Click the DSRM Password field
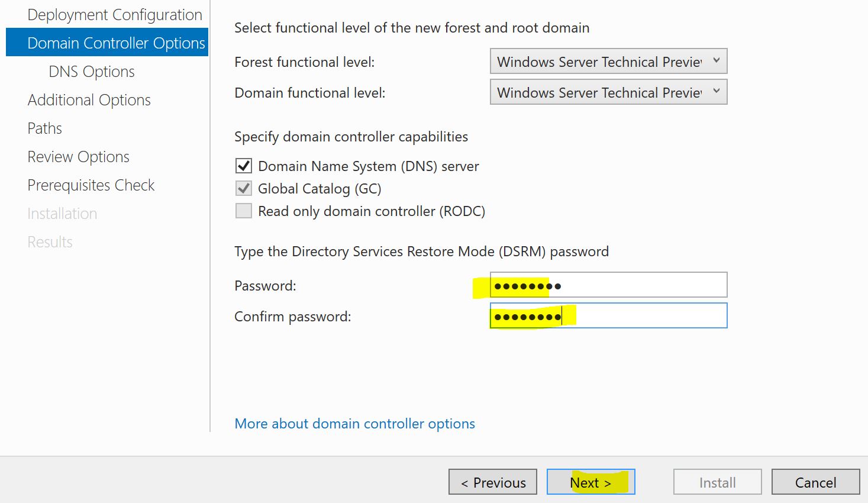The height and width of the screenshot is (503, 868). click(608, 285)
